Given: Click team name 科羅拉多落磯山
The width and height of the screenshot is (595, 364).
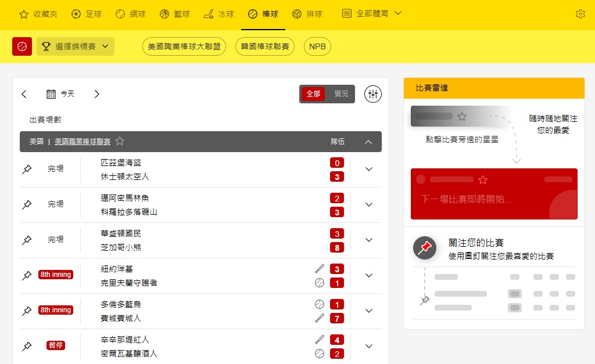Looking at the screenshot, I should (129, 212).
